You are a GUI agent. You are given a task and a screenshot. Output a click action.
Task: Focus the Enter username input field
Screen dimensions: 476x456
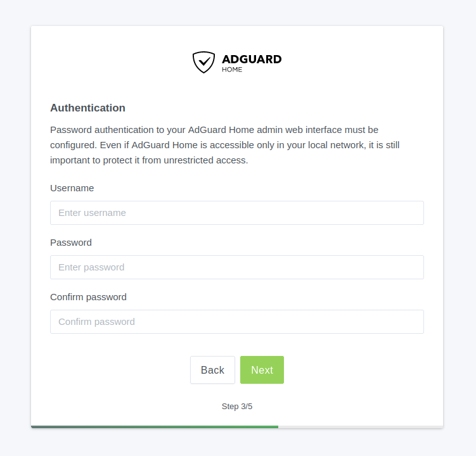tap(236, 213)
